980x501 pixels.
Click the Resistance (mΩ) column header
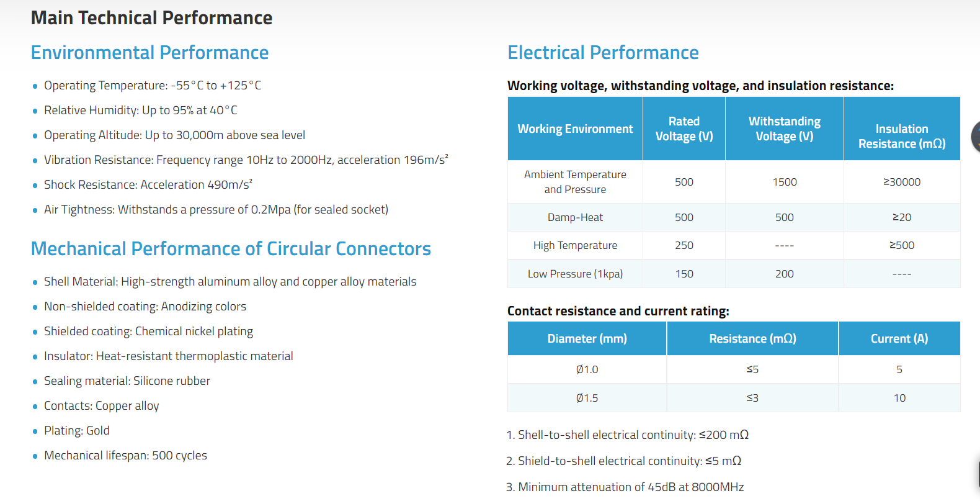[x=752, y=338]
